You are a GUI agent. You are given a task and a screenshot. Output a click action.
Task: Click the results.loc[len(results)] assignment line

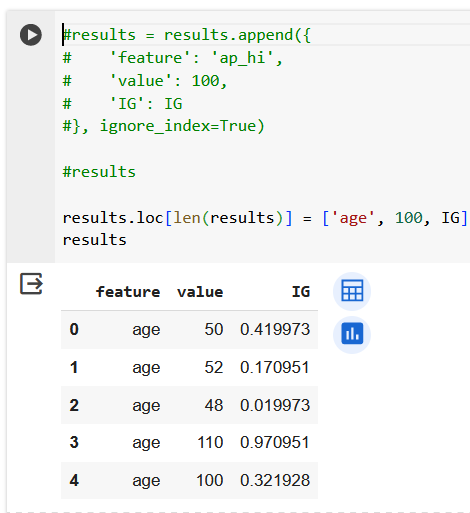265,218
